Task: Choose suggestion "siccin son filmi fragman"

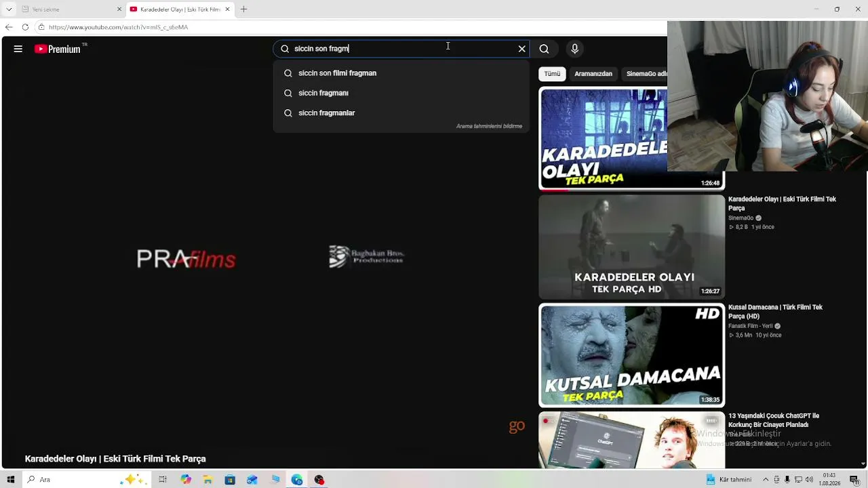Action: click(x=401, y=73)
